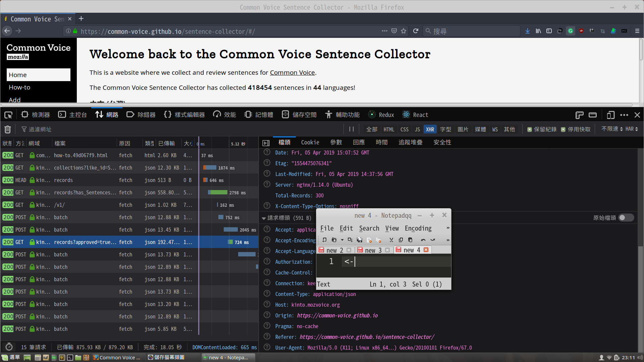Viewport: 644px width, 362px height.
Task: Click Notepadqq close document icon
Action: [369, 240]
